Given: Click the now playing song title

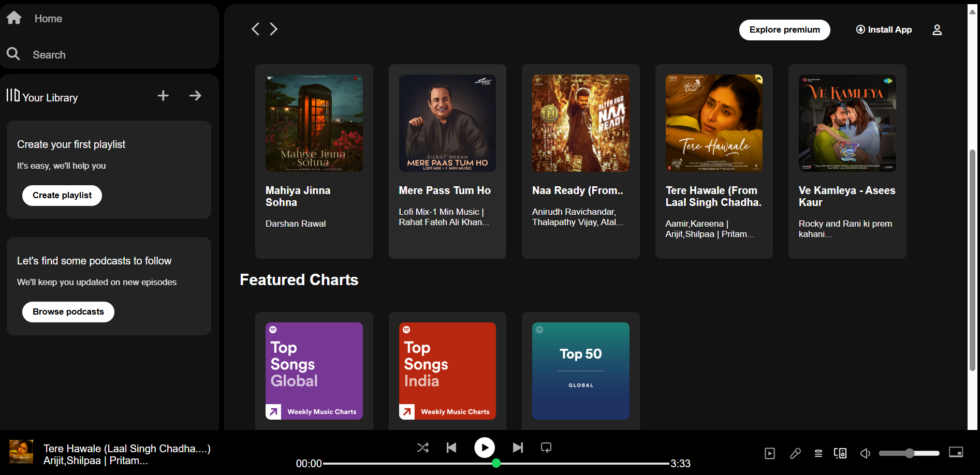Looking at the screenshot, I should pyautogui.click(x=127, y=449).
